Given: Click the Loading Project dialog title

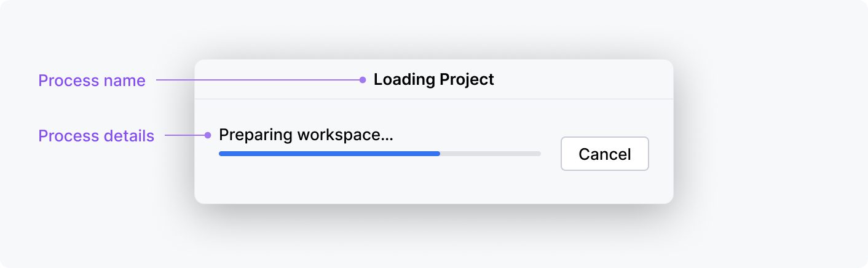Looking at the screenshot, I should tap(433, 79).
